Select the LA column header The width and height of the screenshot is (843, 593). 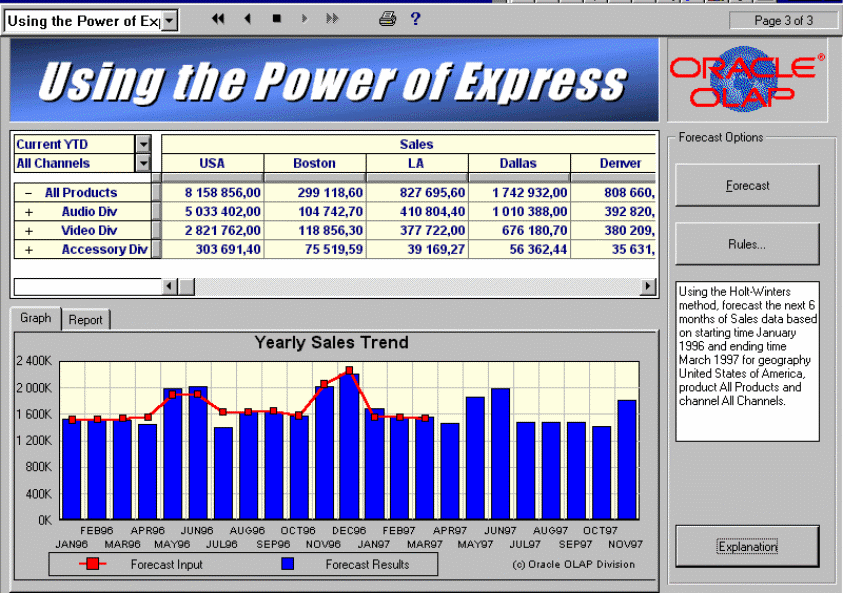pyautogui.click(x=416, y=163)
